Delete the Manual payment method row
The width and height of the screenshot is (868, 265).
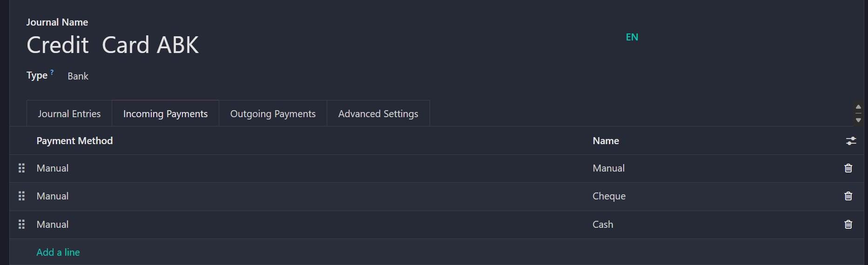coord(848,168)
